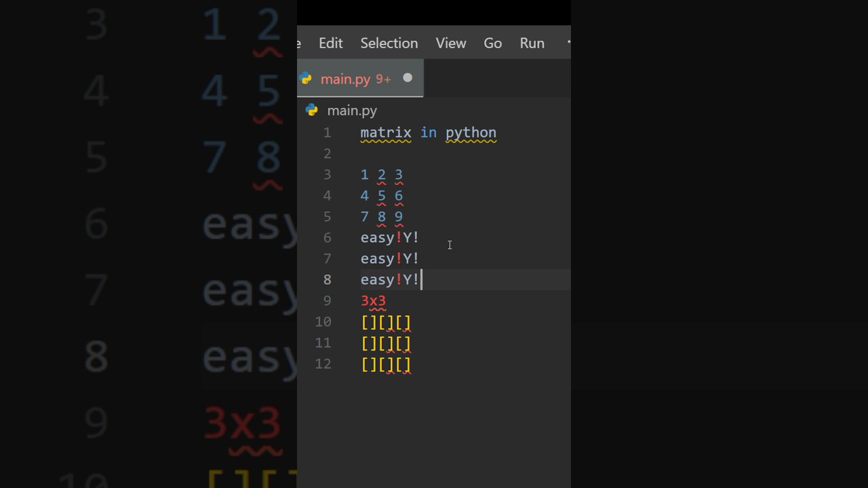Click the red '3x3' text
Viewport: 868px width, 488px height.
tap(373, 301)
